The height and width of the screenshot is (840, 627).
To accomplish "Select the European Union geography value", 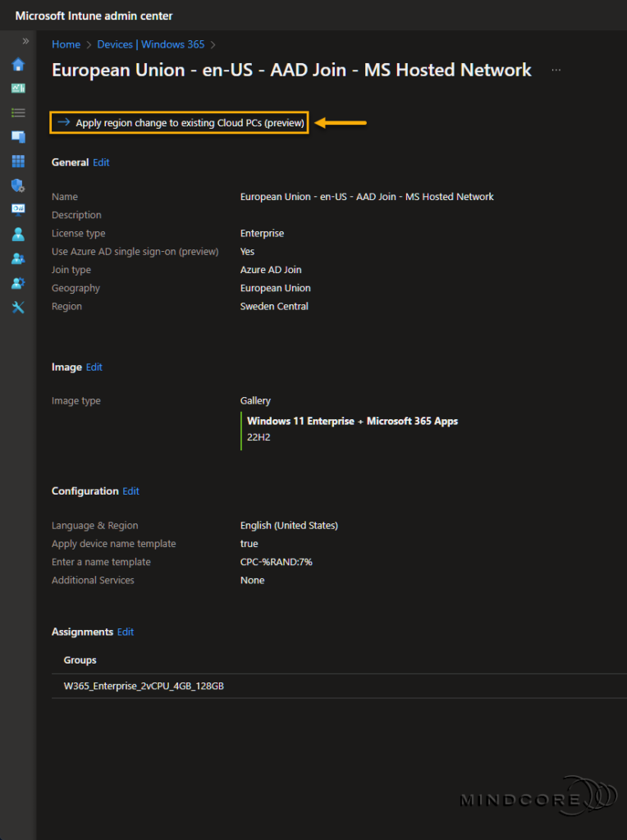I will (276, 288).
